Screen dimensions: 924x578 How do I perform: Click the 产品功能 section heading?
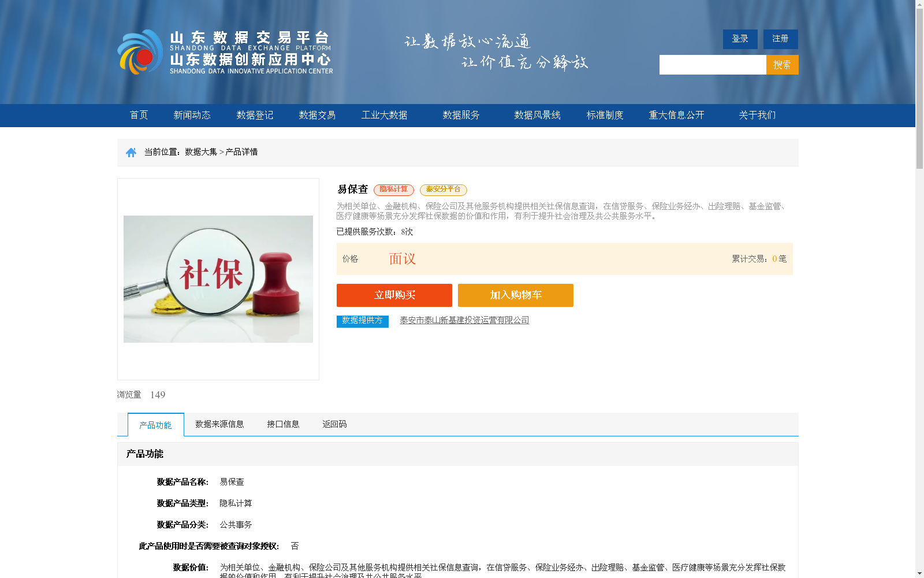[x=145, y=454]
